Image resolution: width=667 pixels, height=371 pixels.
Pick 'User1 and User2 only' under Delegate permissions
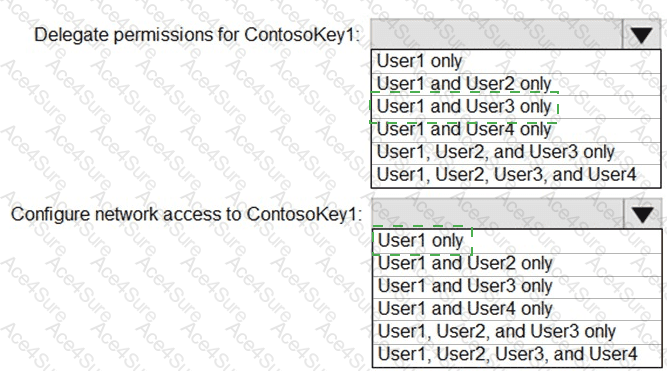[x=516, y=84]
